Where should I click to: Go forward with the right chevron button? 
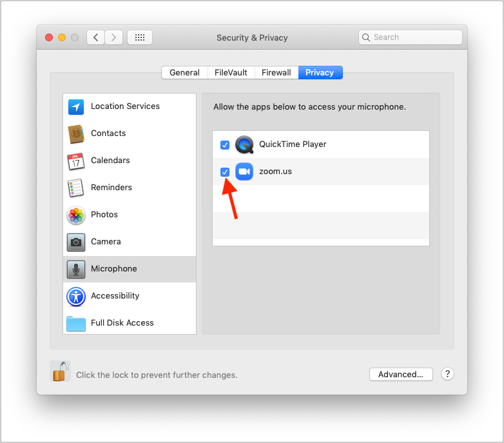[113, 37]
